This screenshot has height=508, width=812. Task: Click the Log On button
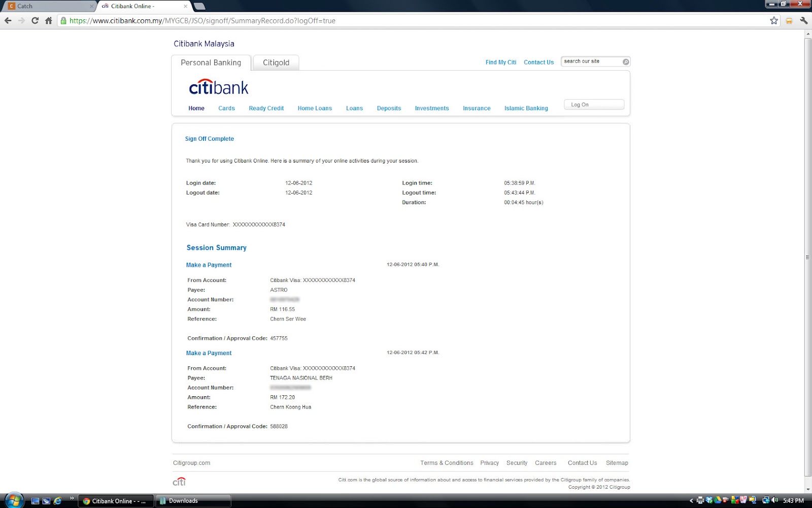[x=593, y=104]
